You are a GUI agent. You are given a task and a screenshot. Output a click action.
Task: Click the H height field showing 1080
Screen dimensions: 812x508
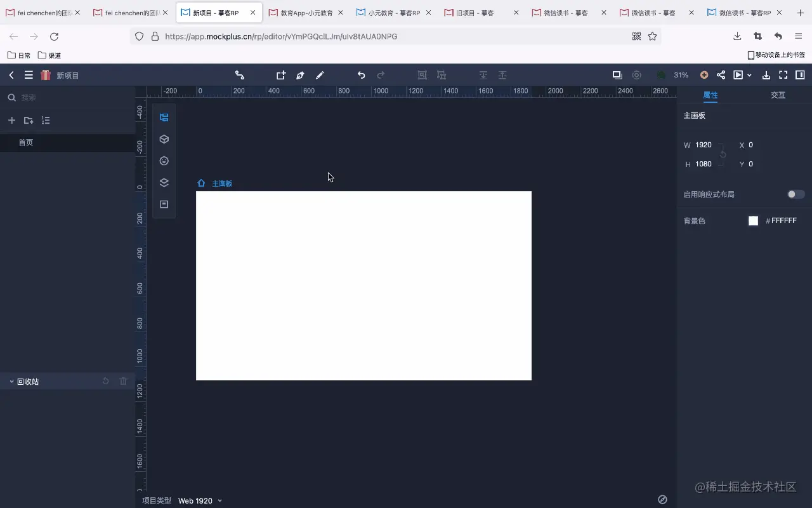click(x=704, y=164)
